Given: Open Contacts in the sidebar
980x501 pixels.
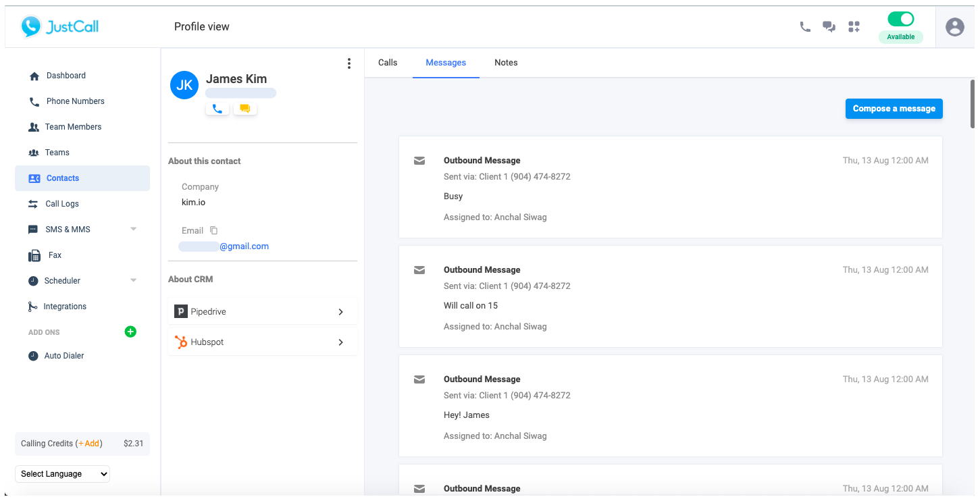Looking at the screenshot, I should [x=82, y=178].
